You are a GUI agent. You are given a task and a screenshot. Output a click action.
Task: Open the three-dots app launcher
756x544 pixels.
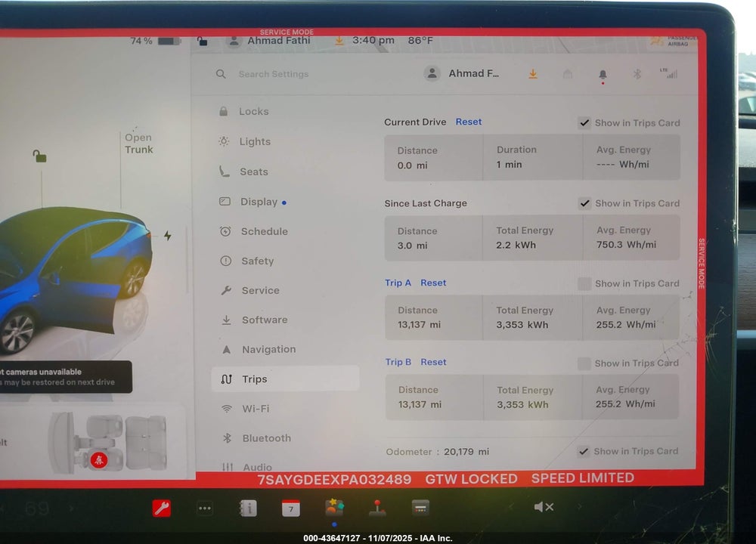[x=205, y=508]
